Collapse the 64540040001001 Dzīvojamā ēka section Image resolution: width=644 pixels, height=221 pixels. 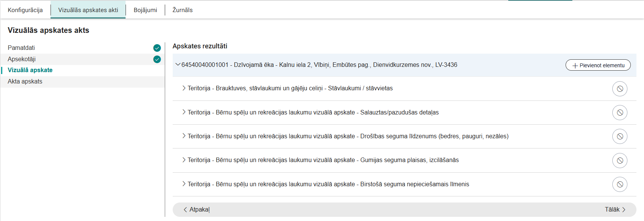click(x=178, y=65)
